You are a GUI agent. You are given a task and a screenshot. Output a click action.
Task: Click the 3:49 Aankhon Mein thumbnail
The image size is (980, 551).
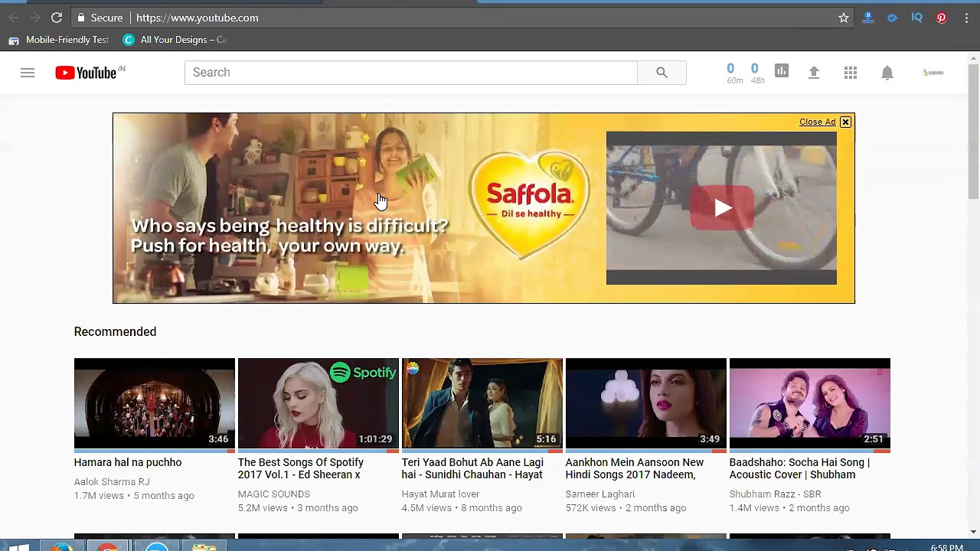pos(646,403)
